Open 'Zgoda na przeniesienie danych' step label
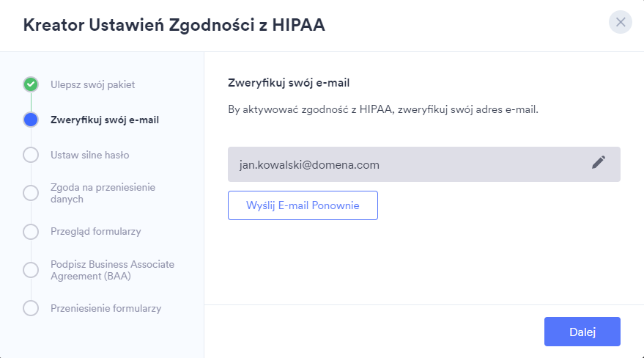Viewport: 644px width, 358px height. pyautogui.click(x=103, y=193)
